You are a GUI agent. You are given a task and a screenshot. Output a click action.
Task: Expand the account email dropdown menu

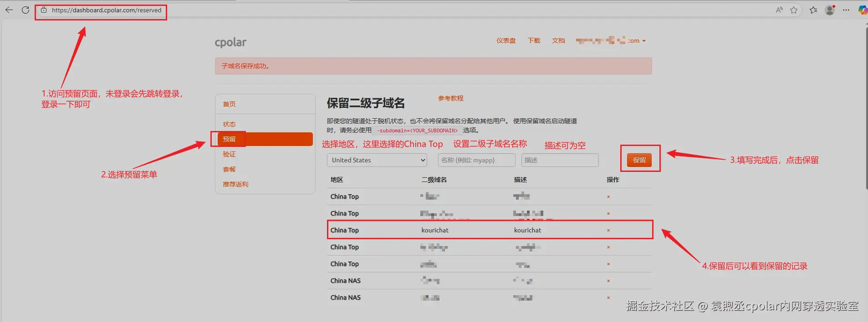(611, 40)
